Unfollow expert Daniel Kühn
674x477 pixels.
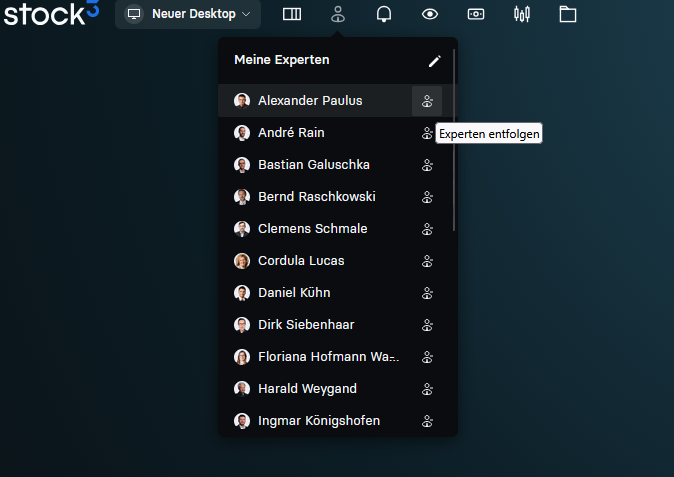(427, 293)
